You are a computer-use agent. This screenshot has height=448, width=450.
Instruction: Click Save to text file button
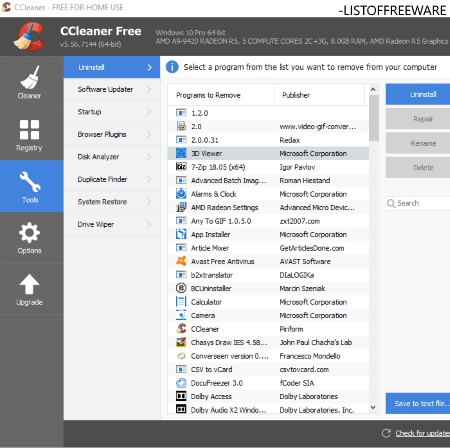pos(418,403)
